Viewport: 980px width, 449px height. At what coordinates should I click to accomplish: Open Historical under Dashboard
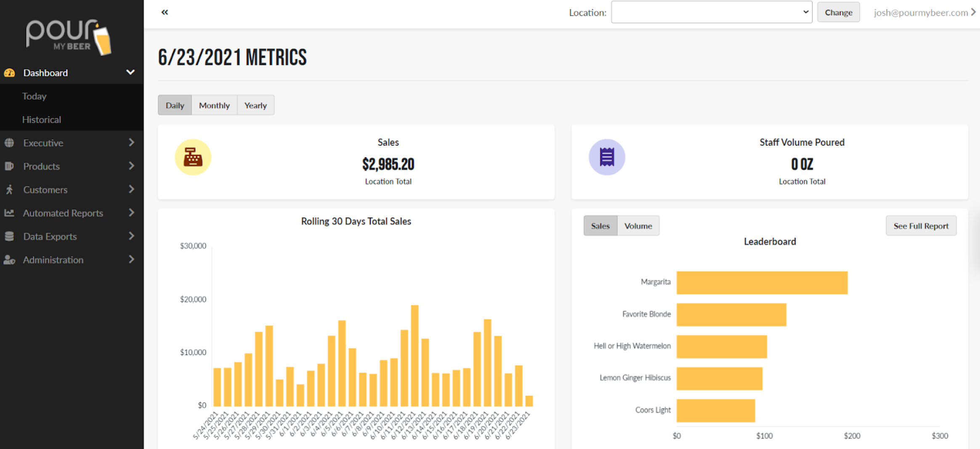point(41,119)
